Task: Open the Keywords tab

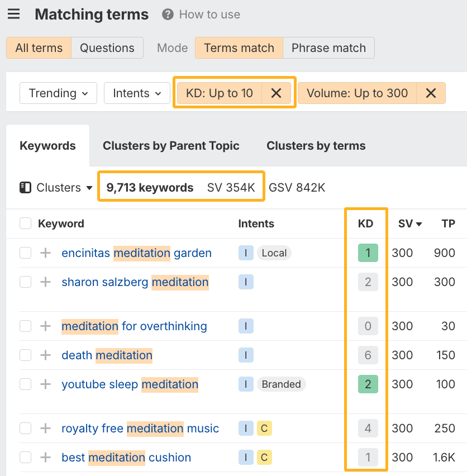Action: [47, 146]
